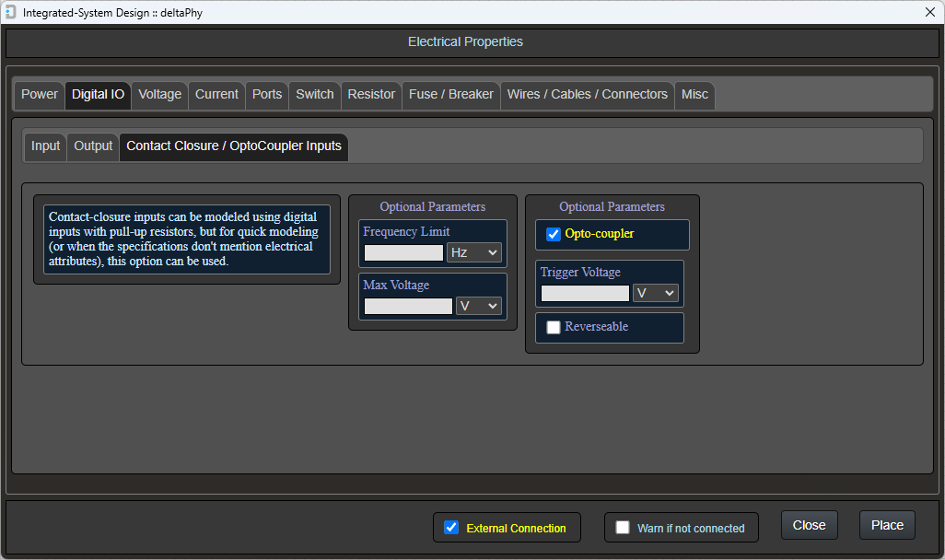
Task: Toggle the External Connection checkbox
Action: coord(451,528)
